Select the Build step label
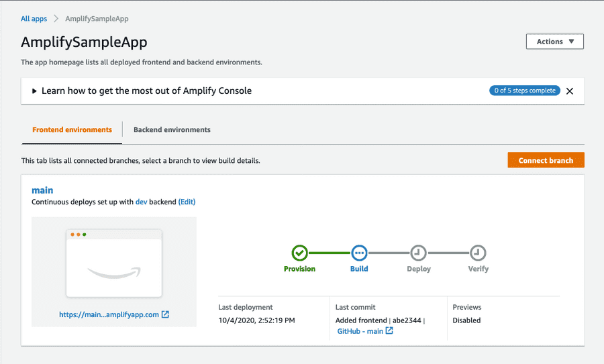 pyautogui.click(x=359, y=269)
